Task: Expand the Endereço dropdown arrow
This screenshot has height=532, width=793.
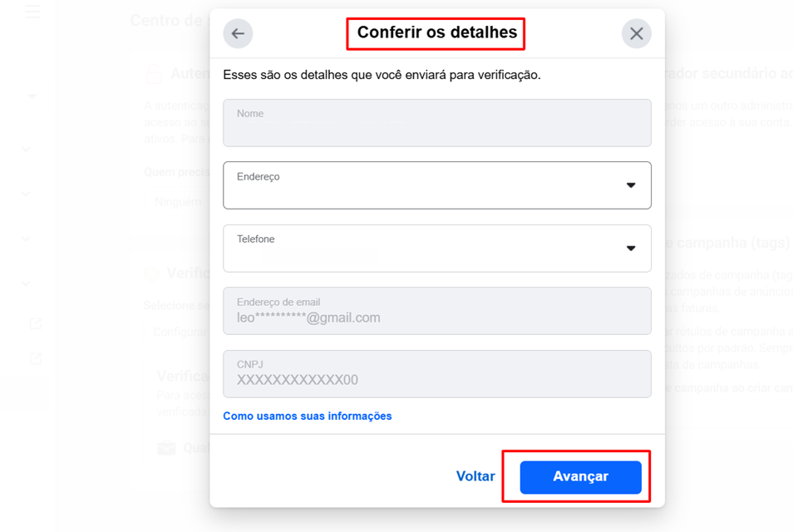Action: click(x=631, y=185)
